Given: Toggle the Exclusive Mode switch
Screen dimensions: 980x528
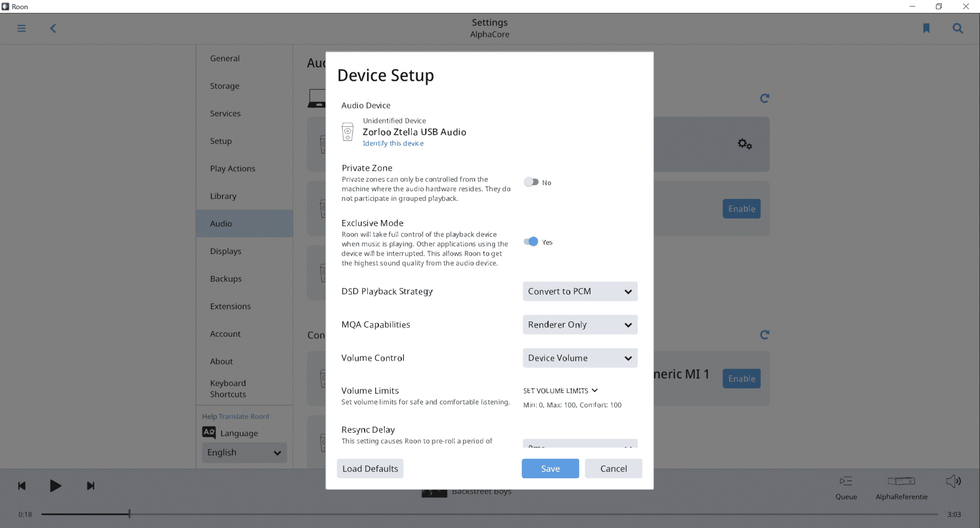Looking at the screenshot, I should [x=531, y=242].
